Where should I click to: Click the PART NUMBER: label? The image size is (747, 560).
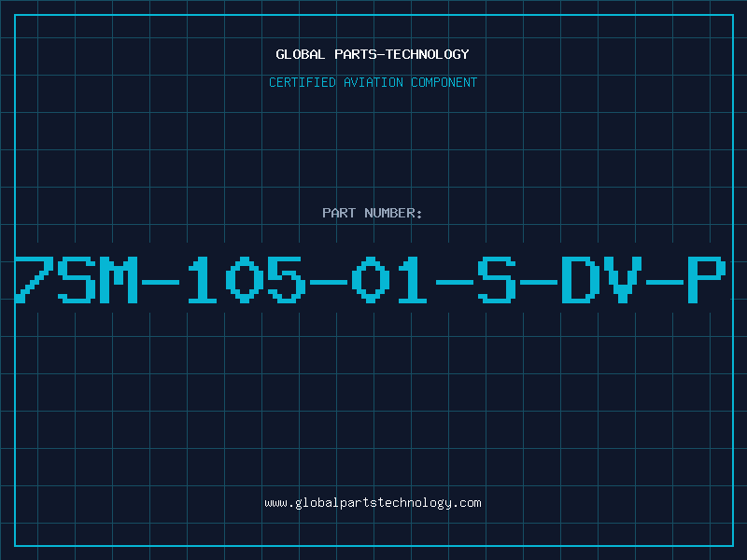(372, 213)
